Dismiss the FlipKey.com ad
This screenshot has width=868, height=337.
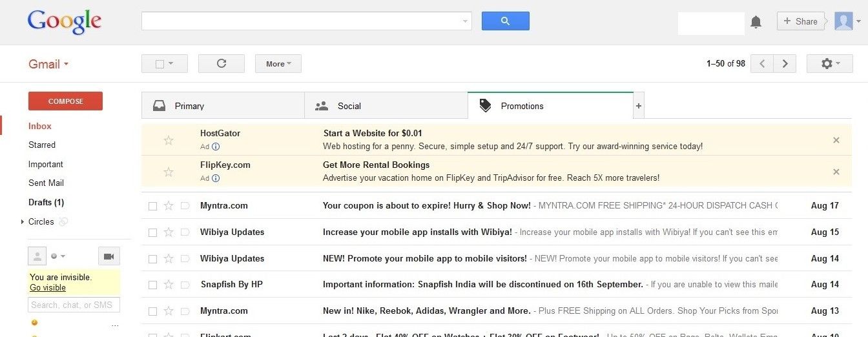(836, 172)
